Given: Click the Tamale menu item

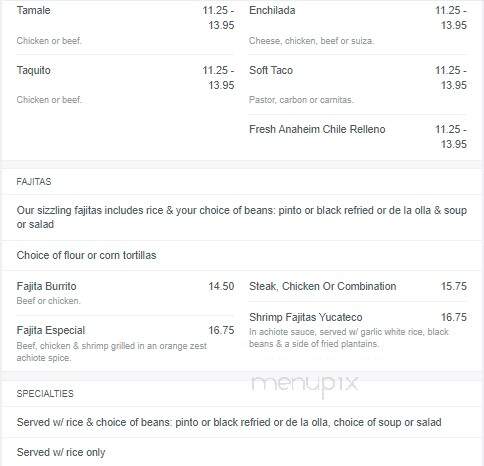Looking at the screenshot, I should point(33,10).
